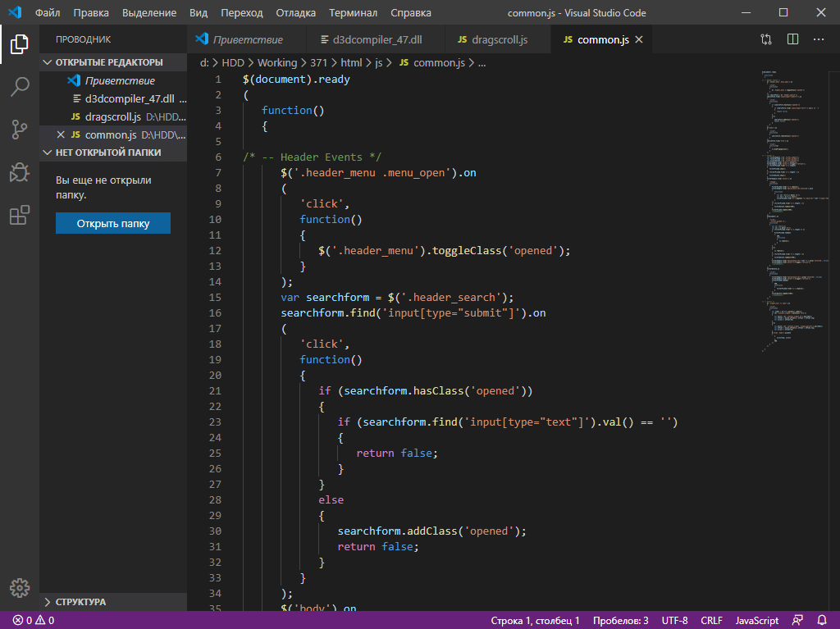Select dragscroll.js in open editors list
Screen dimensions: 840x629
(113, 116)
